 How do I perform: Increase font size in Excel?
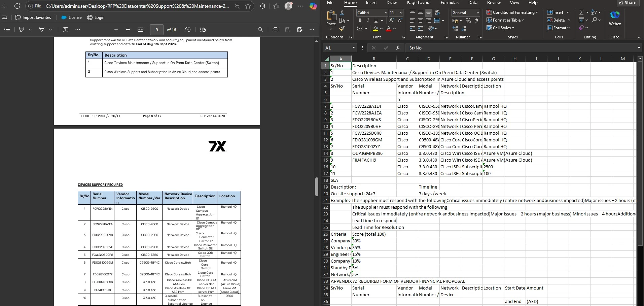click(x=392, y=21)
